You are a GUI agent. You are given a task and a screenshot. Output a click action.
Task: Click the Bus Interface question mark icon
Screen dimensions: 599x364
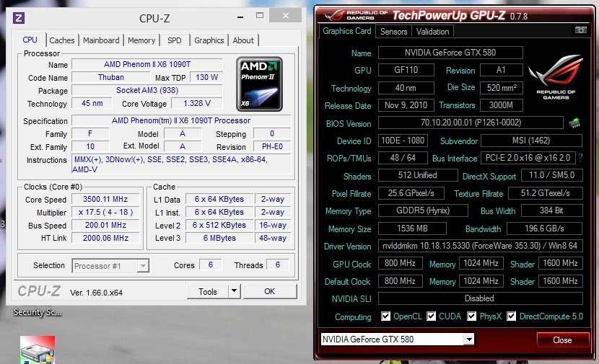coord(581,158)
